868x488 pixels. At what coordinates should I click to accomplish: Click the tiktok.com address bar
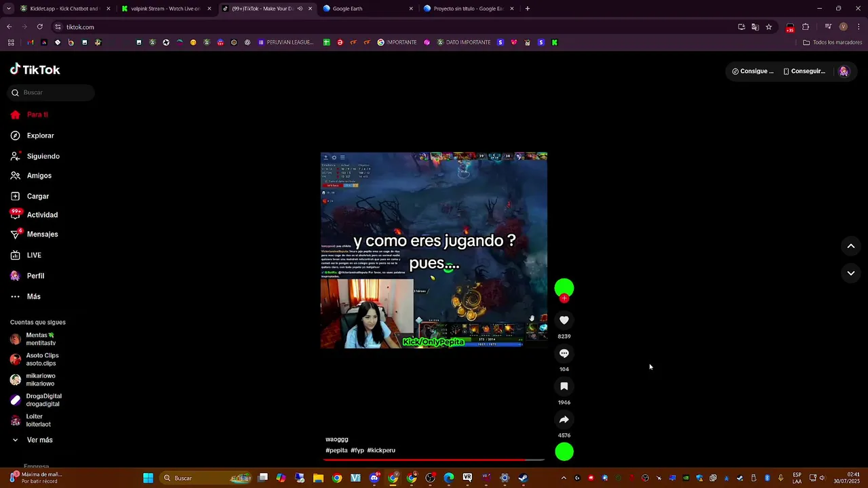coord(393,27)
